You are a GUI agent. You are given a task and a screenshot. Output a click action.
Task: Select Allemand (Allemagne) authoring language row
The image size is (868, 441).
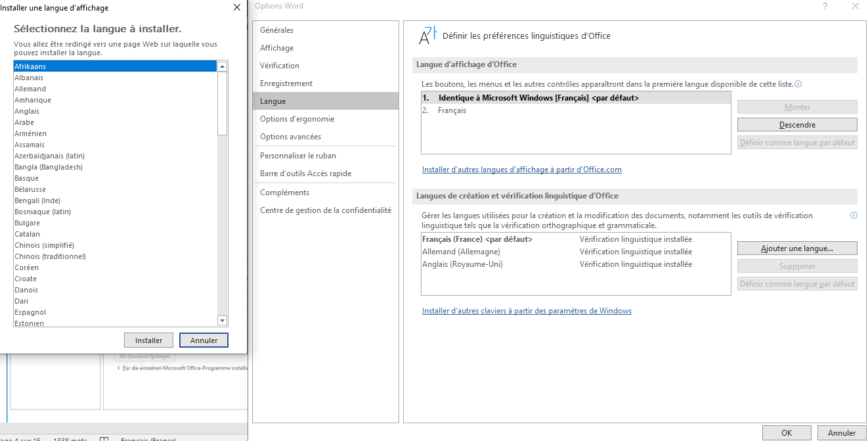pyautogui.click(x=576, y=252)
